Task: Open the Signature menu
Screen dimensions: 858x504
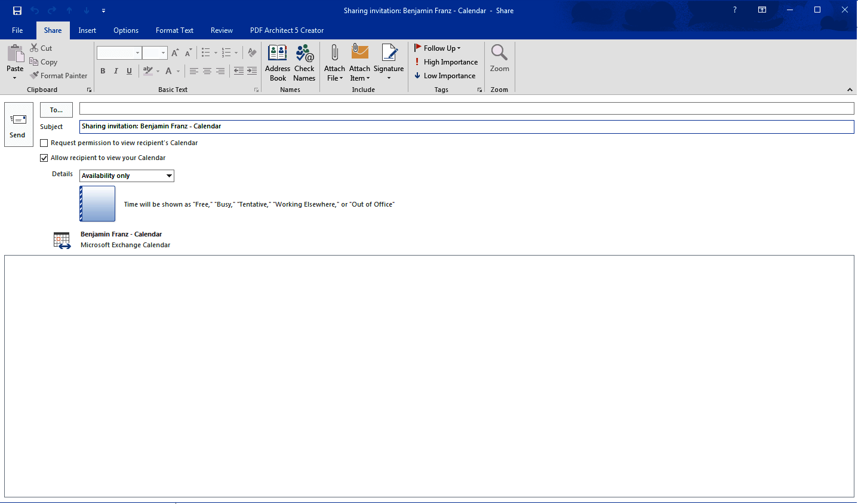Action: 389,63
